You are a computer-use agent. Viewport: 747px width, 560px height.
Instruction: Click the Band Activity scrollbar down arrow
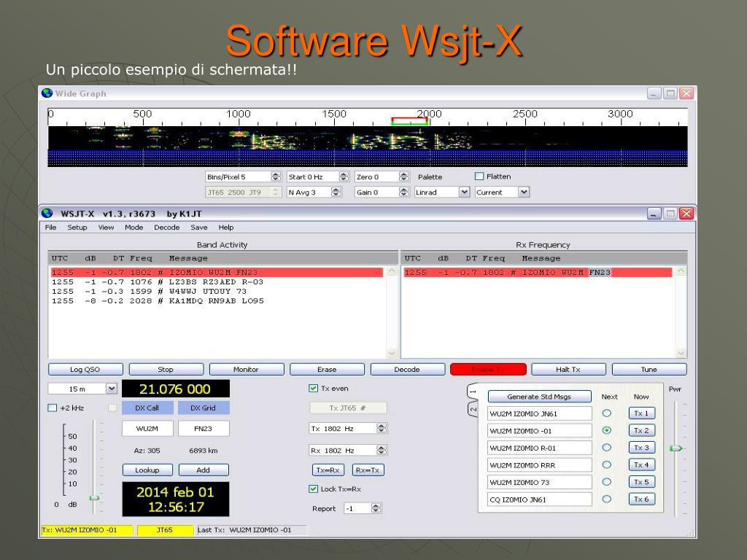[x=392, y=354]
